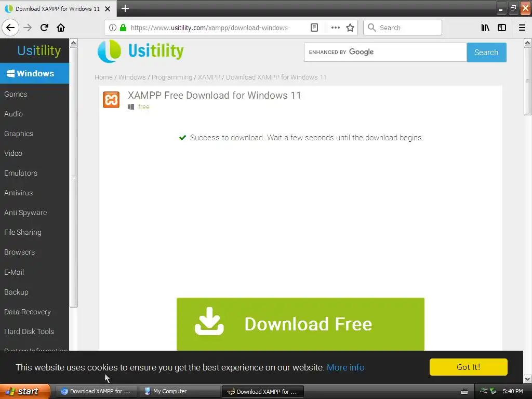Close the Download XAMPP browser tab
The width and height of the screenshot is (532, 399).
pyautogui.click(x=108, y=9)
